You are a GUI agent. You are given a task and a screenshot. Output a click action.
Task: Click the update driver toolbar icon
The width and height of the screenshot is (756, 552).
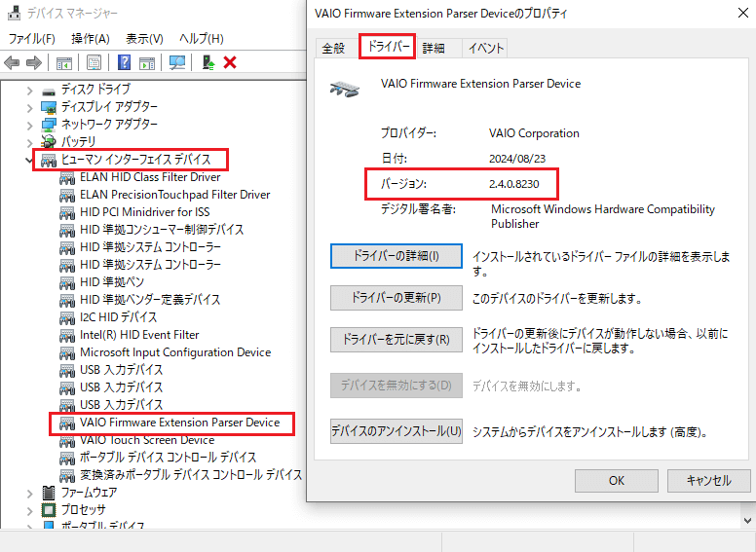point(208,62)
